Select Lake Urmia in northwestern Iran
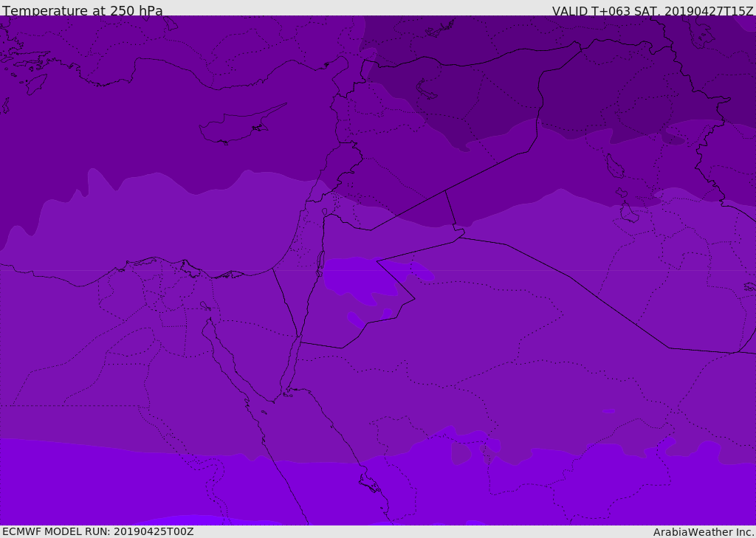Screen dimensions: 756x538 coord(614,166)
